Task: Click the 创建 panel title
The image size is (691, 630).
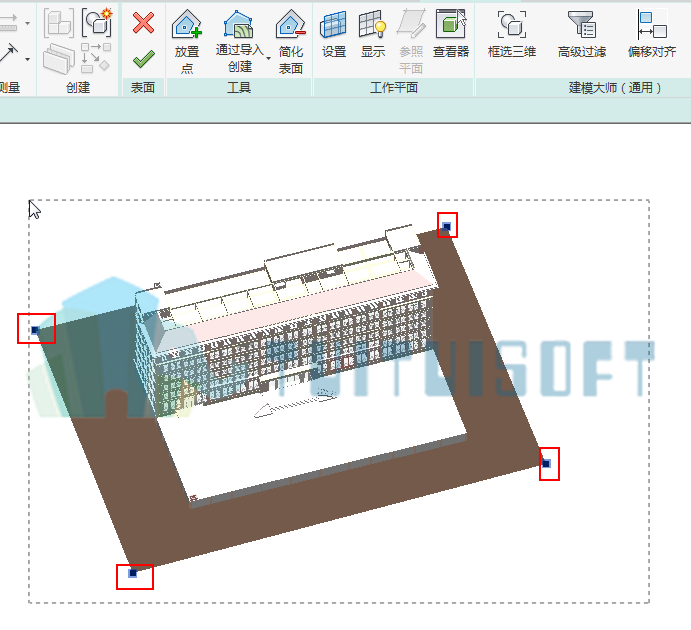Action: [x=78, y=88]
